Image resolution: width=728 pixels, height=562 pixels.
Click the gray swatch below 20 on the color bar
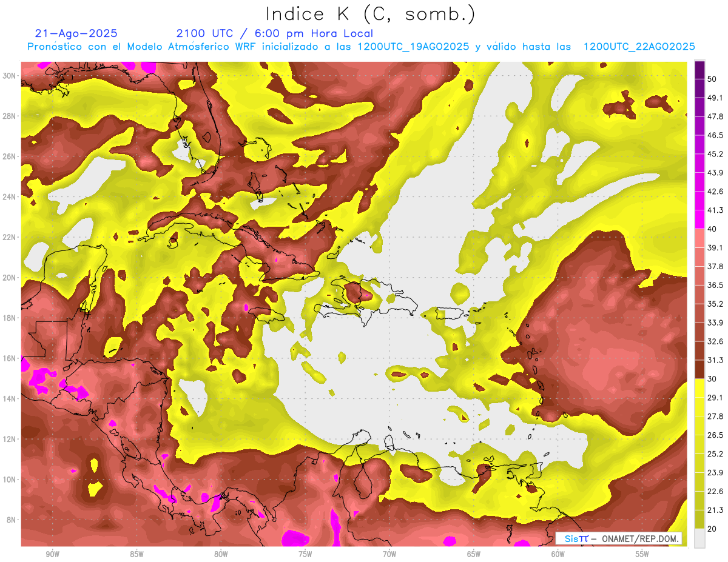[699, 538]
